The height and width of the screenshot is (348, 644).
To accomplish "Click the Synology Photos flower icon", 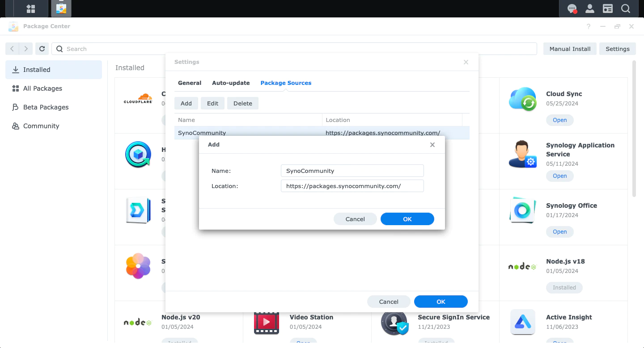I will (138, 266).
